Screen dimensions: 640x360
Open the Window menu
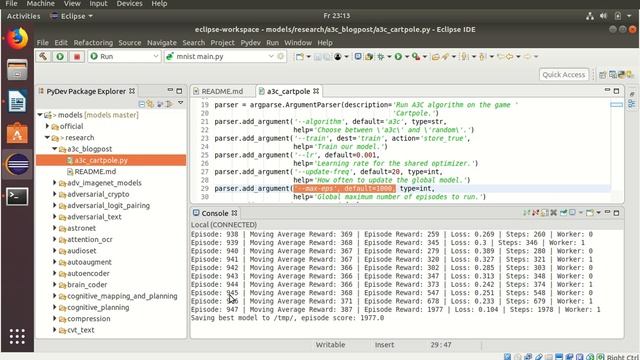pyautogui.click(x=298, y=42)
